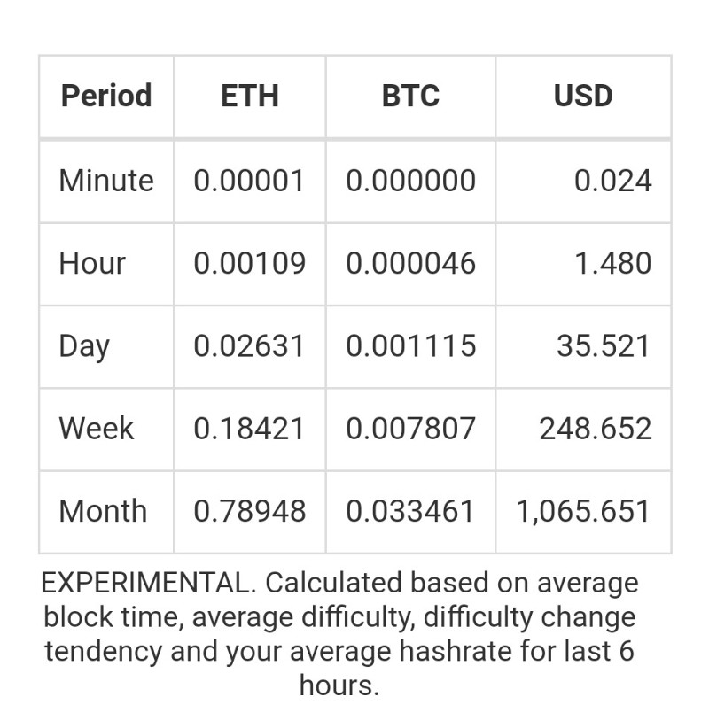Click the USD value 248.652
The image size is (709, 728).
(x=596, y=428)
